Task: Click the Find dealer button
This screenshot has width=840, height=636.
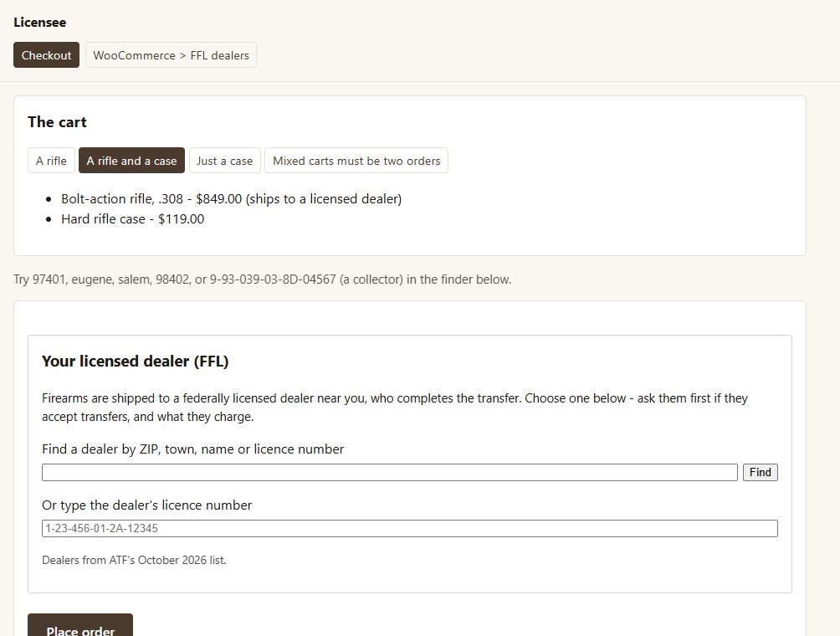Action: click(761, 473)
